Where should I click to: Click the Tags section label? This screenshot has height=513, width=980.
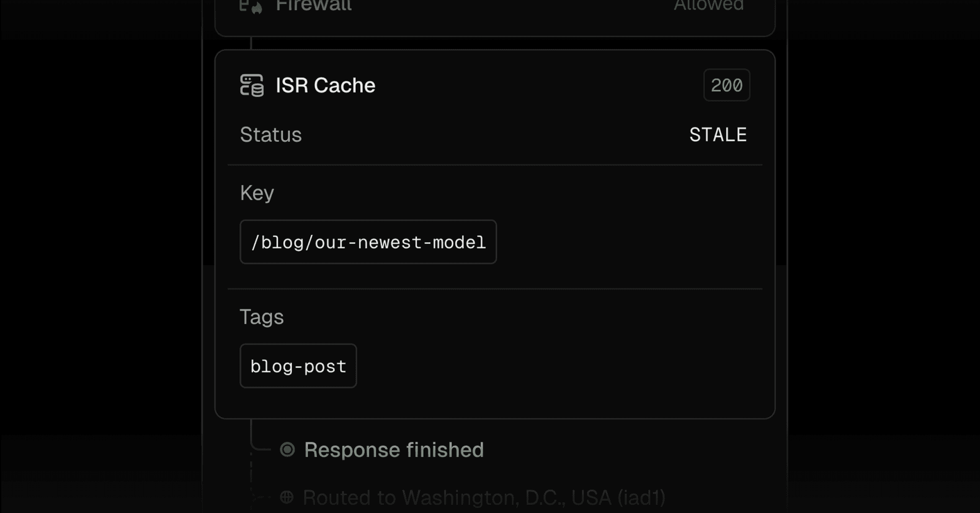click(x=261, y=317)
